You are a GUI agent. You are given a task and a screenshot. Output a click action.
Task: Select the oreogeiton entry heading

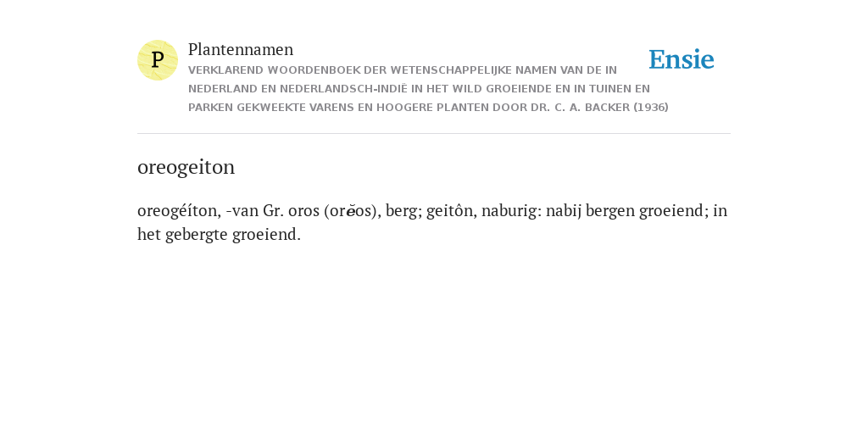pos(186,167)
